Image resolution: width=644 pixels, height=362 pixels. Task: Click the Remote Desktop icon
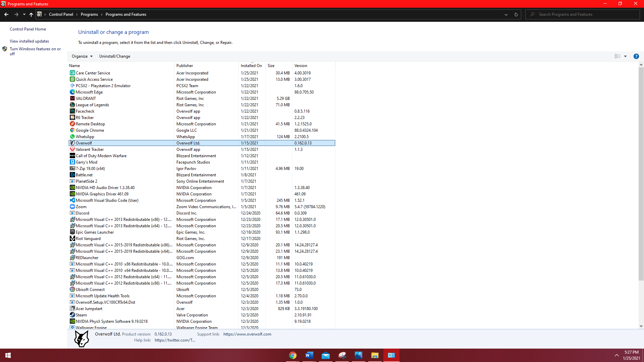tap(72, 124)
